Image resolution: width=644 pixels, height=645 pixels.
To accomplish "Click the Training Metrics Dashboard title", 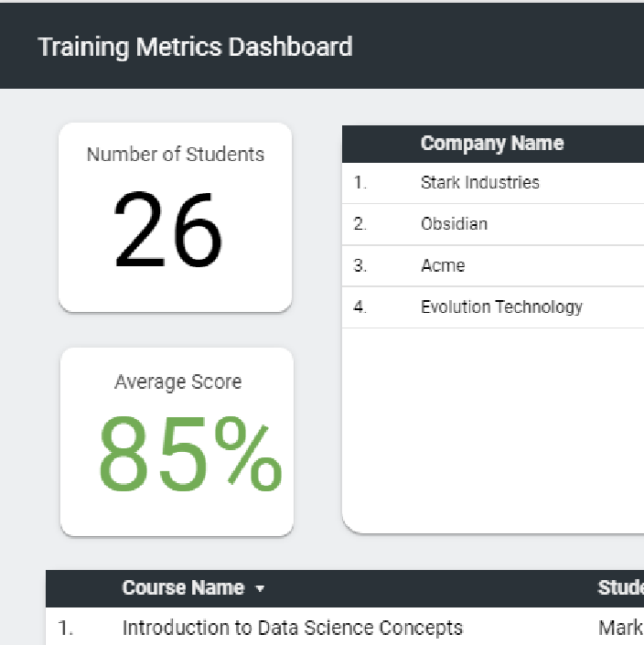I will (195, 47).
